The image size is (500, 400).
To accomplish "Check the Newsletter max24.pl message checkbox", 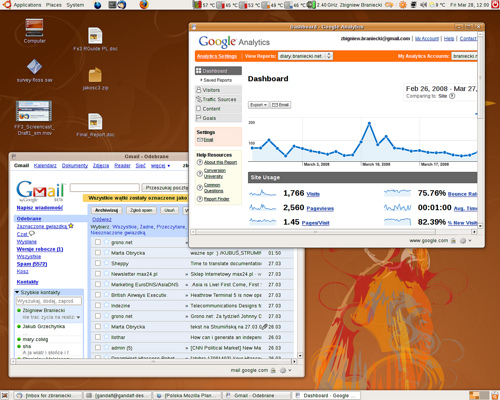I will (x=98, y=274).
